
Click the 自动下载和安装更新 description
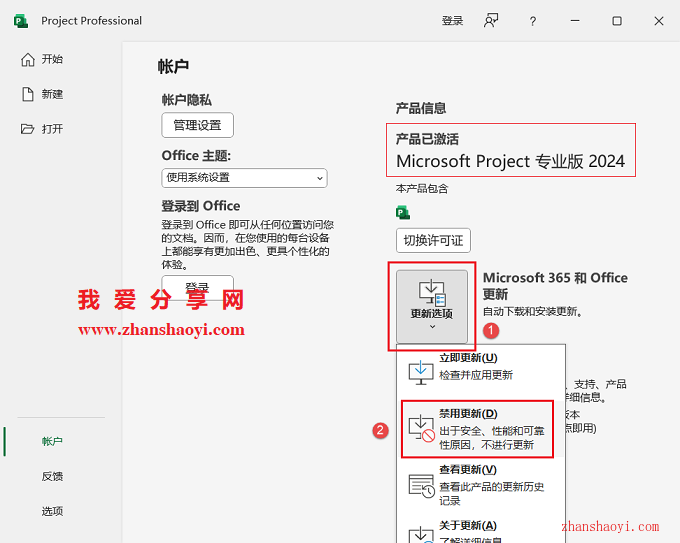point(533,311)
